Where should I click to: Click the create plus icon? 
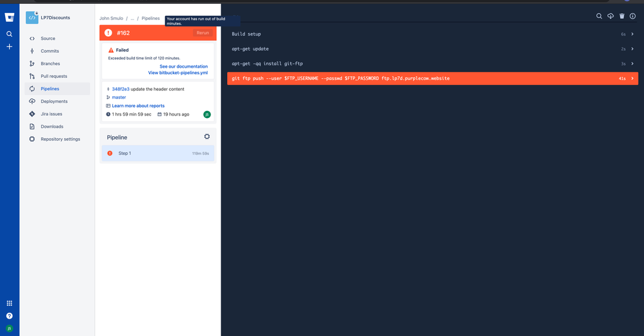tap(10, 47)
